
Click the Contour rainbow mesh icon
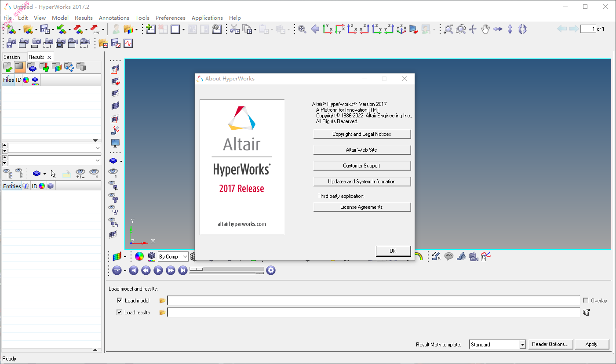116,257
